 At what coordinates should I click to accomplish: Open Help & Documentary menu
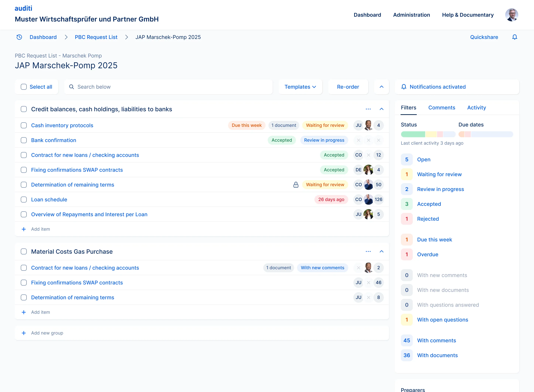[468, 15]
